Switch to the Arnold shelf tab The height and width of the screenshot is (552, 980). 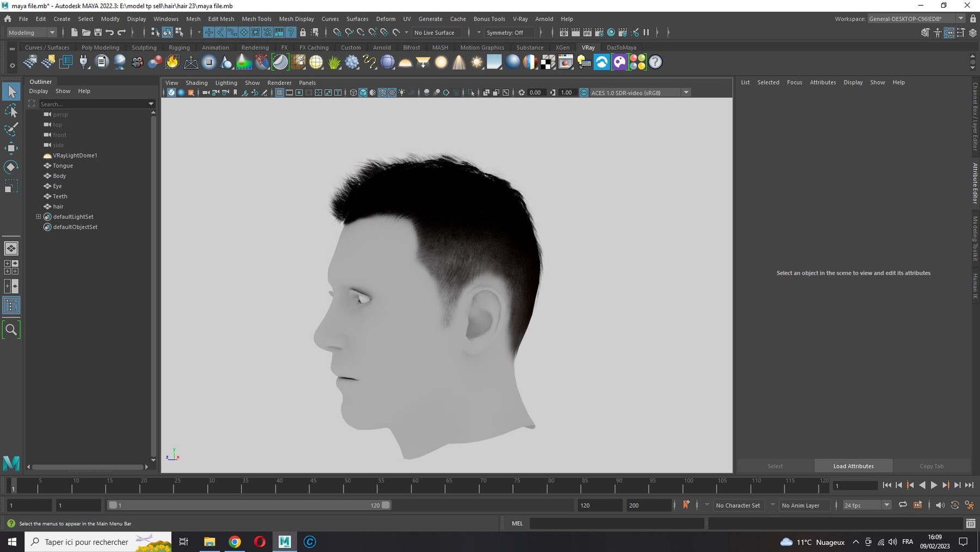382,47
